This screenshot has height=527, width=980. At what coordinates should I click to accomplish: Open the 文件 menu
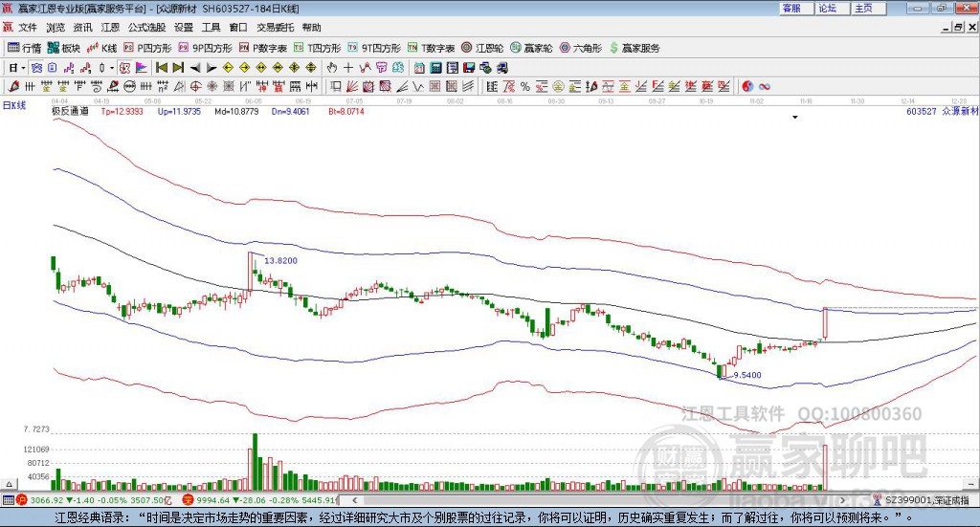28,28
